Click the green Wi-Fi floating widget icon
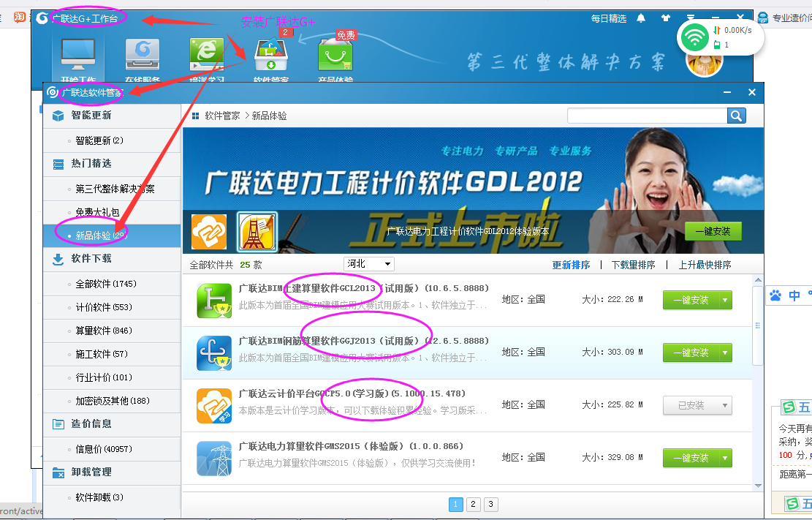 click(694, 37)
